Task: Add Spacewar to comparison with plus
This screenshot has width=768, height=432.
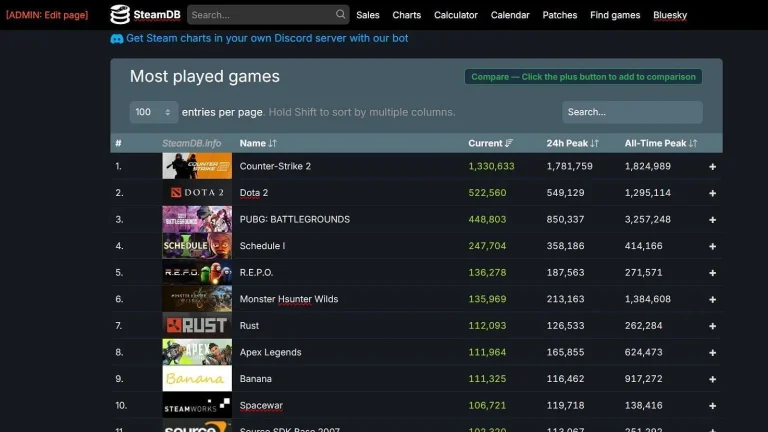Action: pos(712,406)
